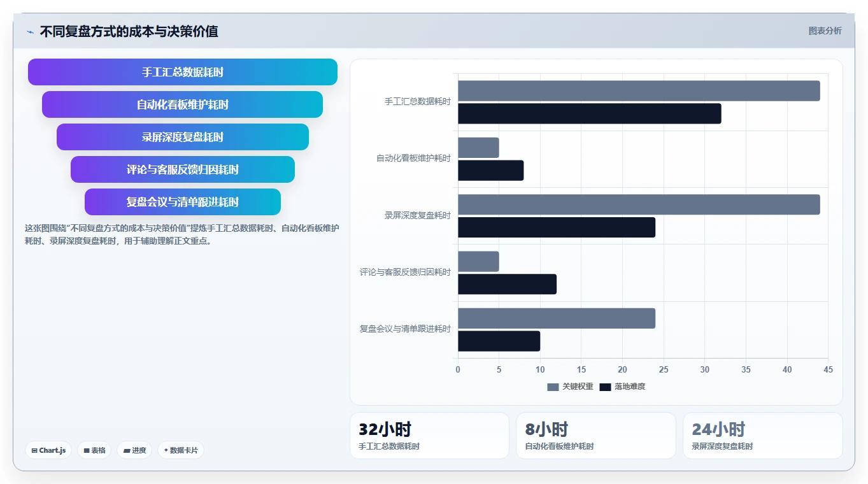Viewport: 868px width, 484px height.
Task: Select funnel stage 评论与客服反馈归因耗时
Action: pos(183,169)
